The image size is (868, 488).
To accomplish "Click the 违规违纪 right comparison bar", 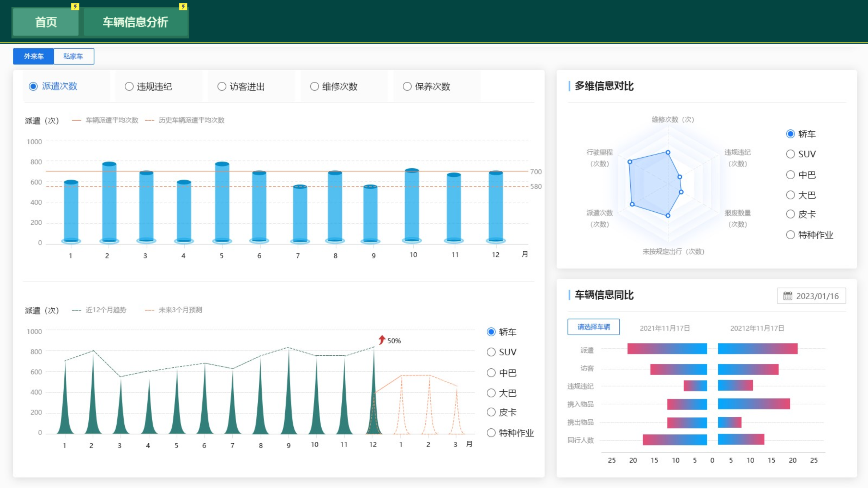I will click(x=735, y=385).
